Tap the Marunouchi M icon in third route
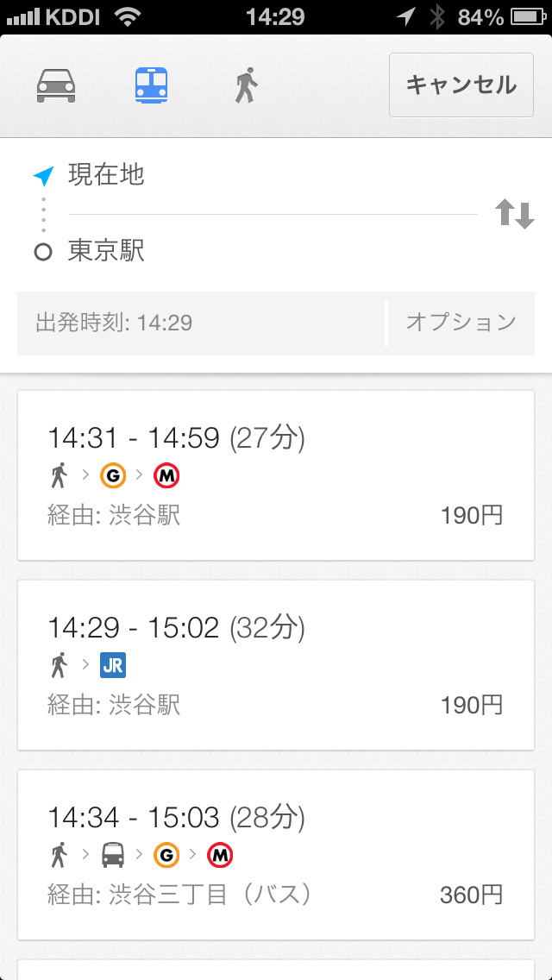Image resolution: width=552 pixels, height=980 pixels. tap(221, 855)
